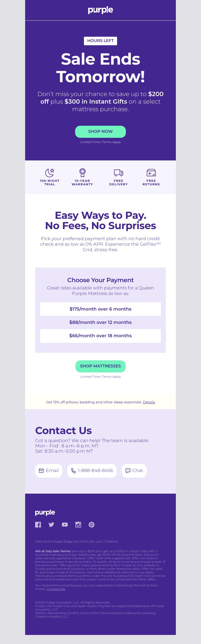Click the Shop Now button
This screenshot has width=201, height=644.
[x=100, y=132]
